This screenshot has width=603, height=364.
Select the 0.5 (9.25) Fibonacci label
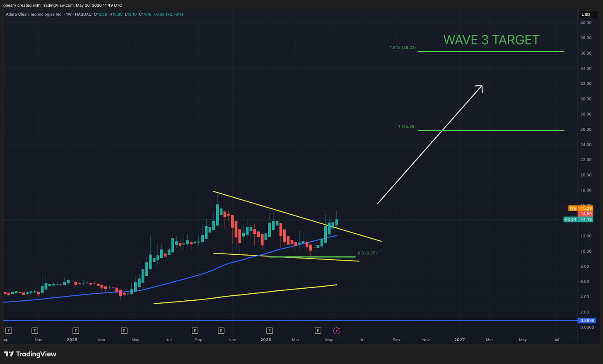(x=367, y=253)
